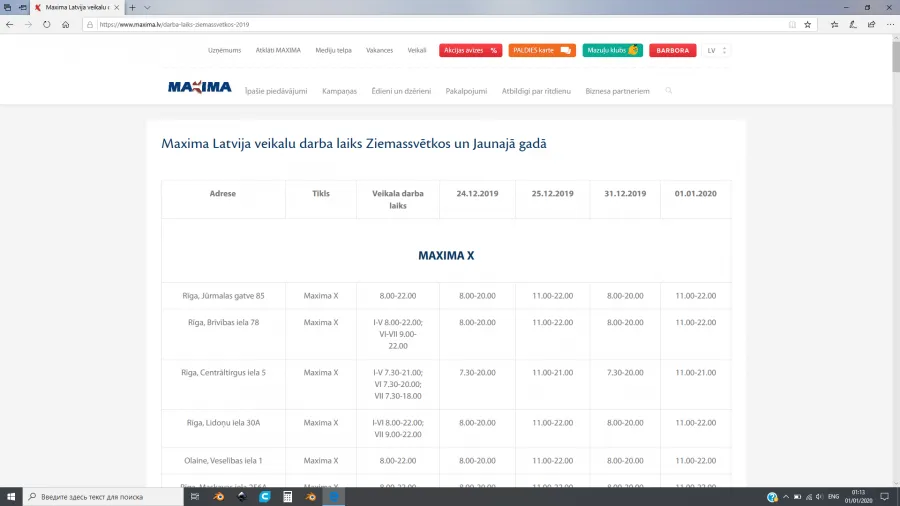This screenshot has width=900, height=506.
Task: Open the tabs set aside panel
Action: (7, 7)
